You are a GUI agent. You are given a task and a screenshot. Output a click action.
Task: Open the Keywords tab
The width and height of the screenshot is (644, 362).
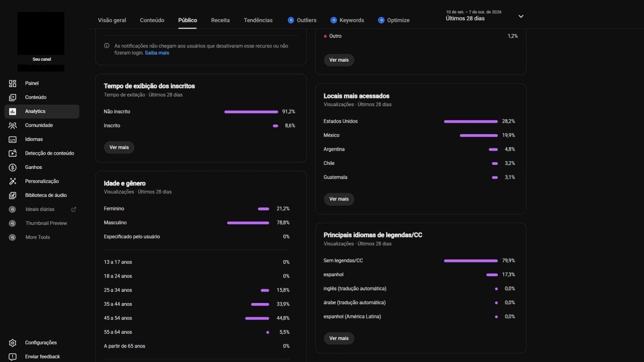click(x=347, y=20)
